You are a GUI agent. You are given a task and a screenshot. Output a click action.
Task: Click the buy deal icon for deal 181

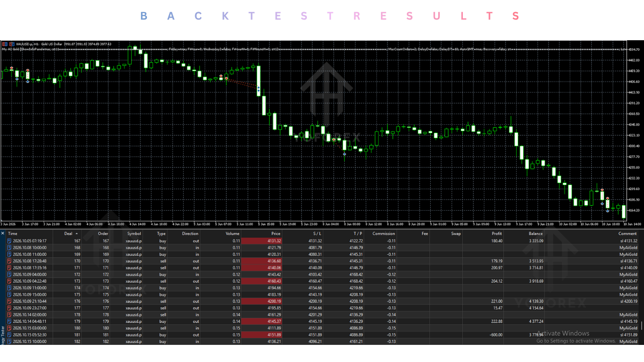pos(9,334)
